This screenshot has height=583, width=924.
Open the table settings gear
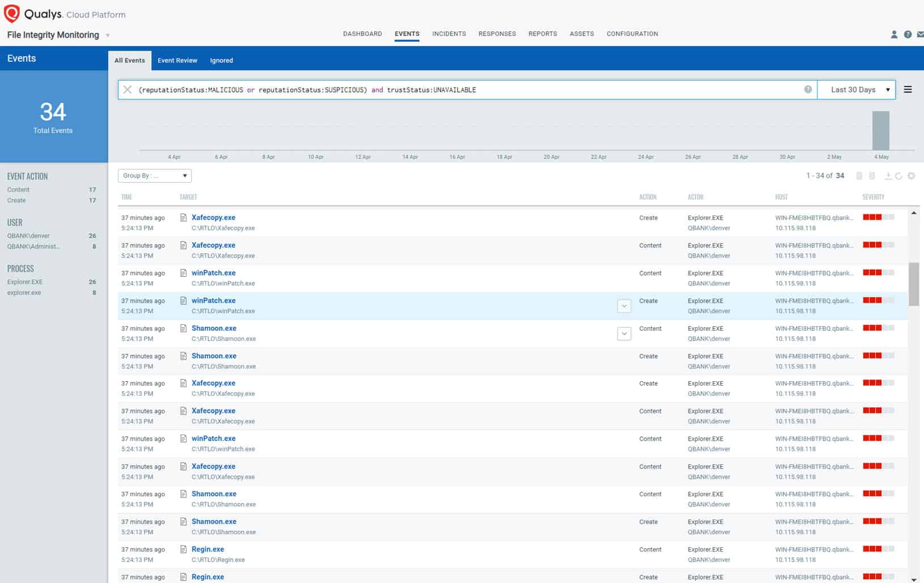point(911,176)
